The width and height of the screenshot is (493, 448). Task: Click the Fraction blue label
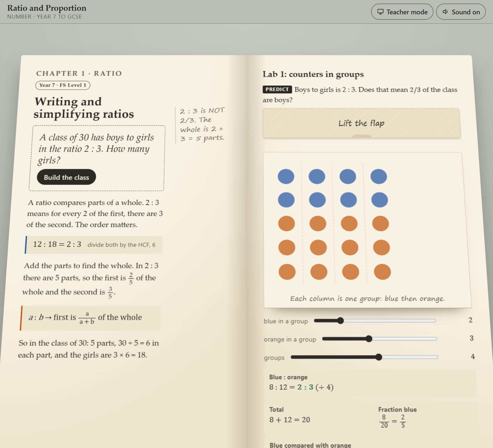[x=397, y=409]
